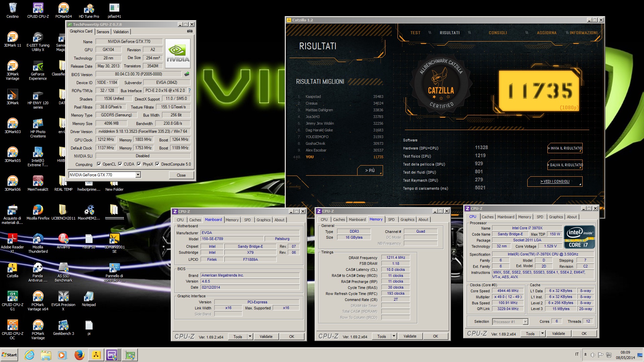Click 'Kaapstad' top result row
Image resolution: width=644 pixels, height=362 pixels.
(x=340, y=97)
